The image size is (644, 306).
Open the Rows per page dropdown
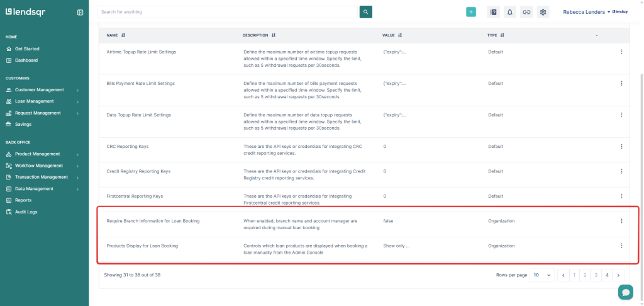(541, 275)
